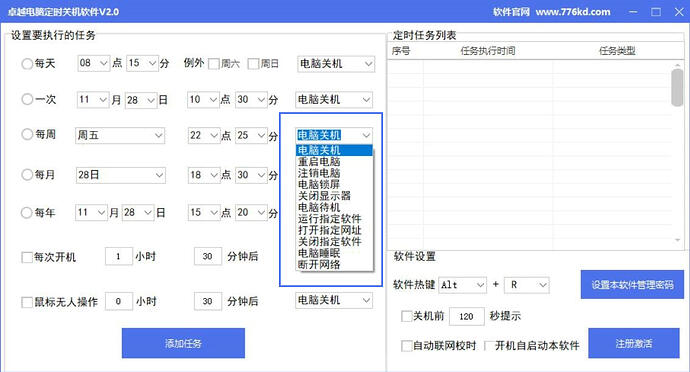Screen dimensions: 690x372
Task: Choose 关闭指定软件 from the dropdown list
Action: [334, 242]
